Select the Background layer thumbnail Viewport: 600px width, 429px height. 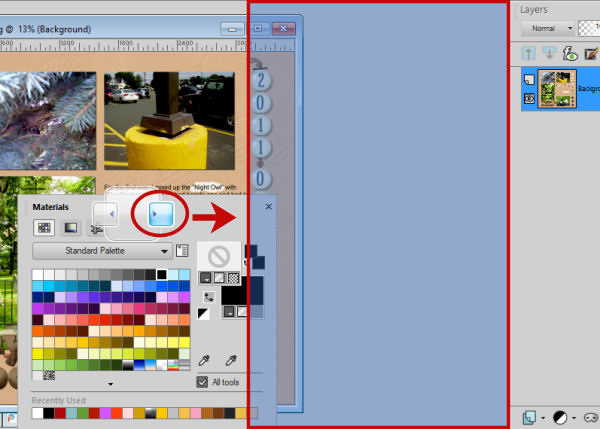pos(557,89)
